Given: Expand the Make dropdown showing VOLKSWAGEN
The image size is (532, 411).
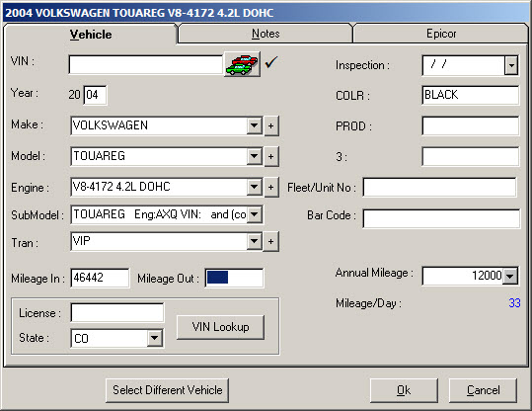Looking at the screenshot, I should [x=254, y=125].
